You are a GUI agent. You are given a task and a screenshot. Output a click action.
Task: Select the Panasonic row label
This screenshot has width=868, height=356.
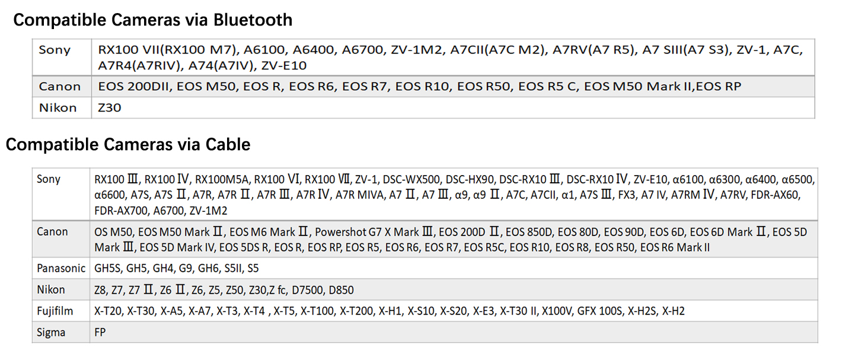click(x=61, y=268)
